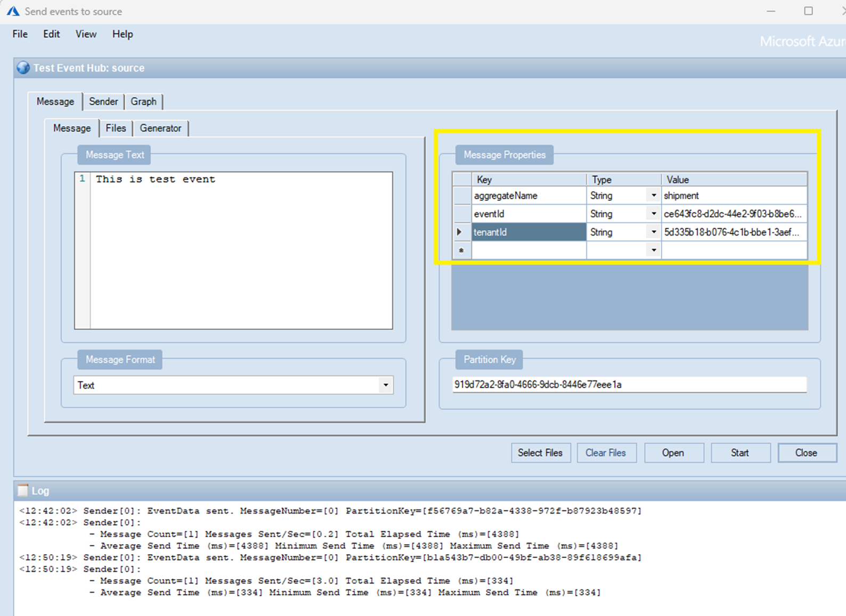Click the Start button
Image resolution: width=846 pixels, height=616 pixels.
740,452
